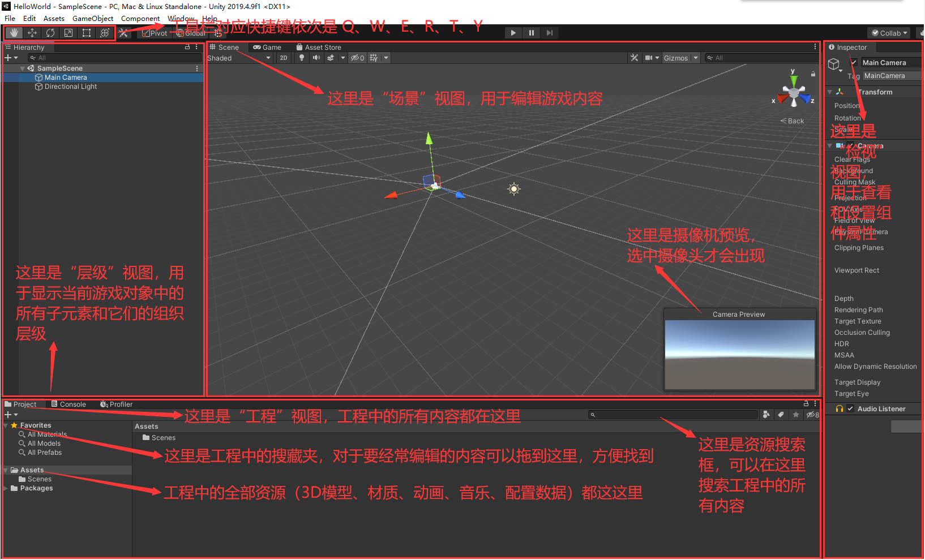Toggle scene lighting with the bulb icon

pyautogui.click(x=301, y=57)
